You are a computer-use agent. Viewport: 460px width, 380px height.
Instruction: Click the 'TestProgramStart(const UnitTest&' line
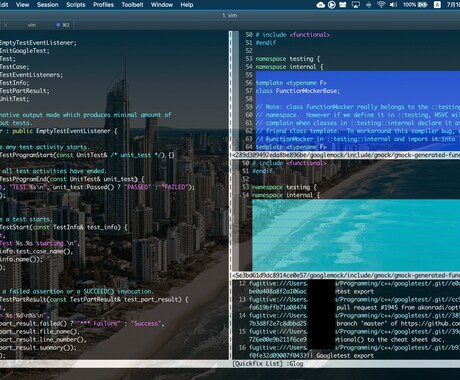pyautogui.click(x=87, y=155)
